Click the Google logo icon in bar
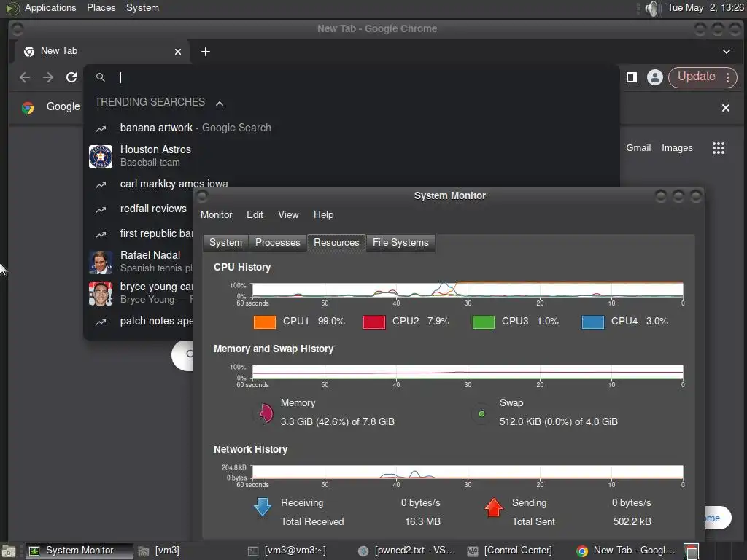 (28, 108)
